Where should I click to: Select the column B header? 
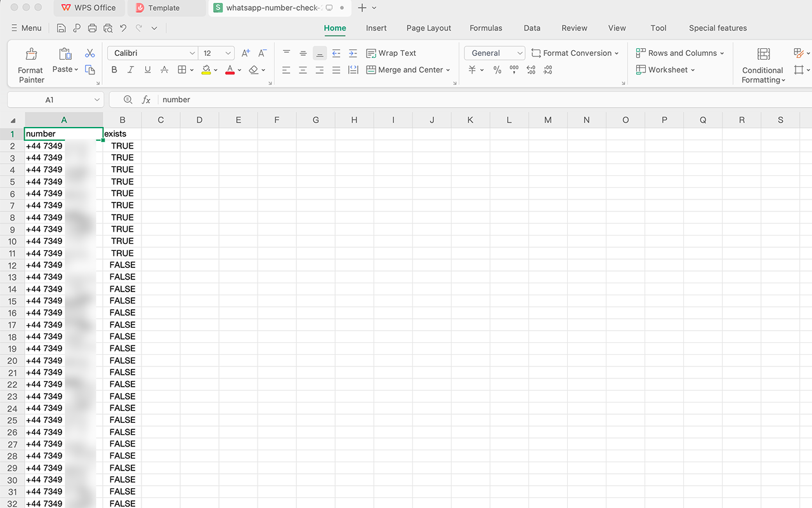tap(122, 120)
